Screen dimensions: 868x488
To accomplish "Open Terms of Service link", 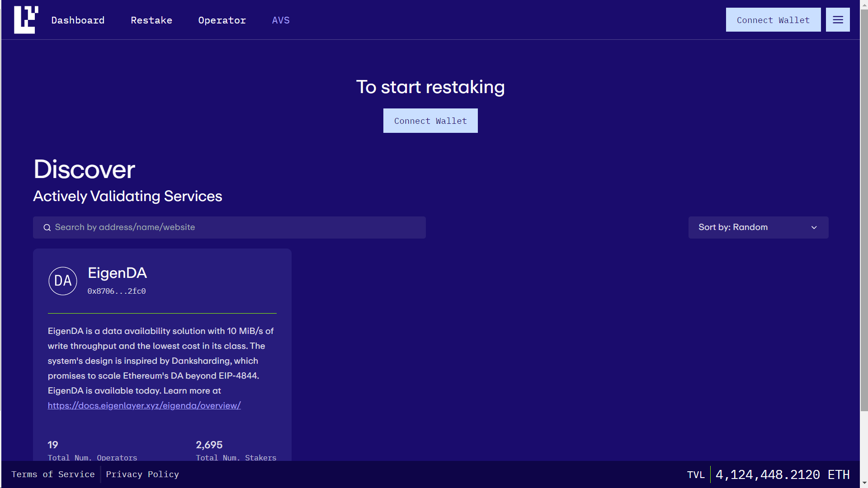I will (53, 474).
